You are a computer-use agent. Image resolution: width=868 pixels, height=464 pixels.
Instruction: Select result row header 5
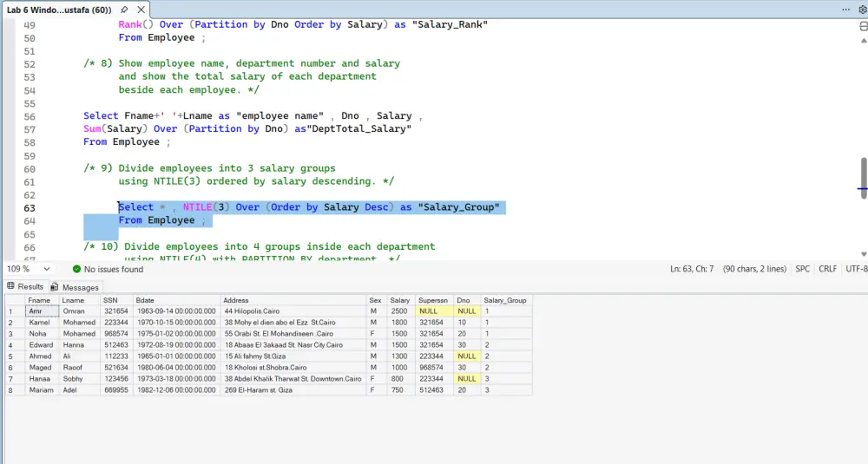pos(15,356)
